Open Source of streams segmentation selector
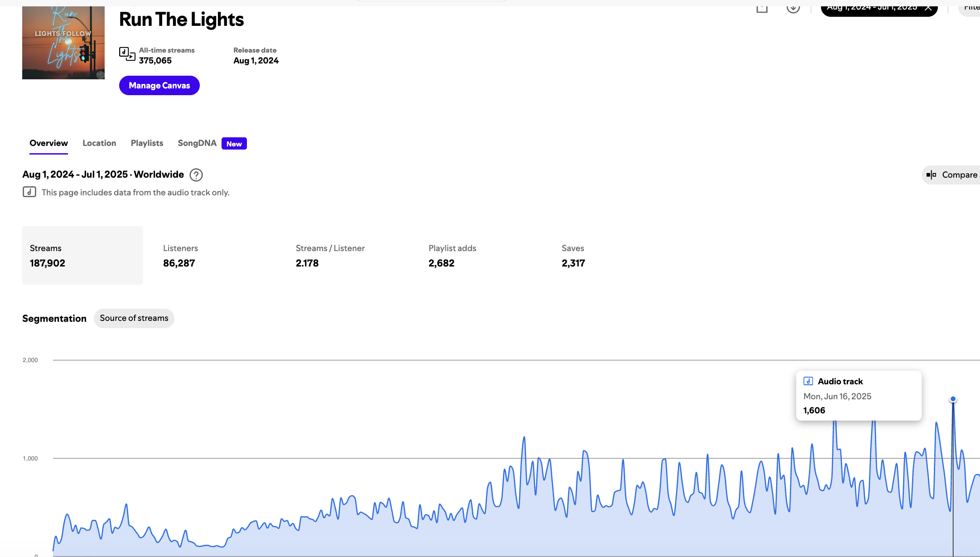The width and height of the screenshot is (980, 557). (134, 318)
